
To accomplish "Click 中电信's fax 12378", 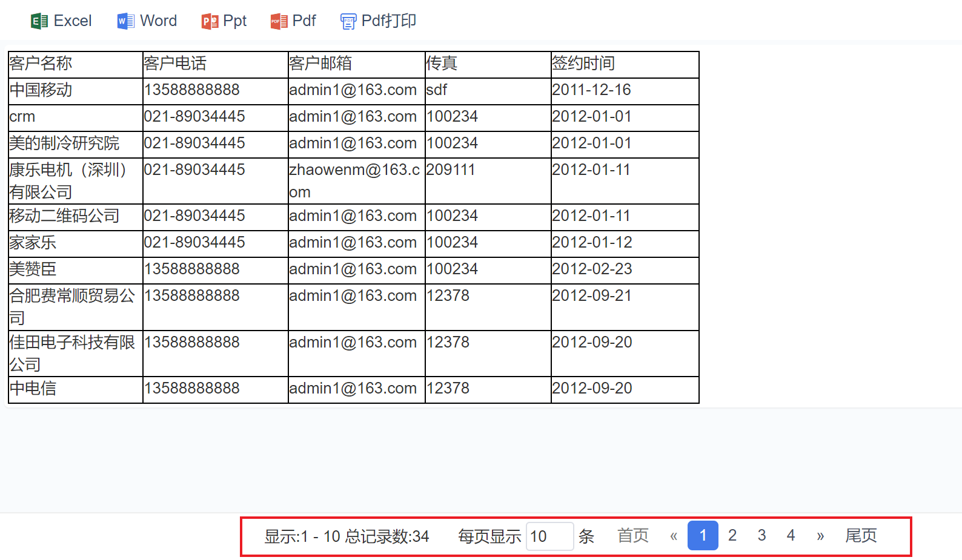I will click(488, 390).
